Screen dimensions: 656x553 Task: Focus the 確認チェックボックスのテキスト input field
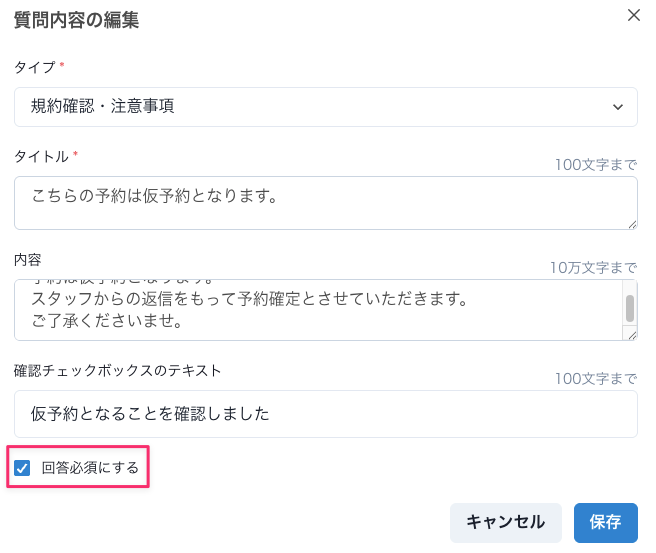click(x=326, y=414)
